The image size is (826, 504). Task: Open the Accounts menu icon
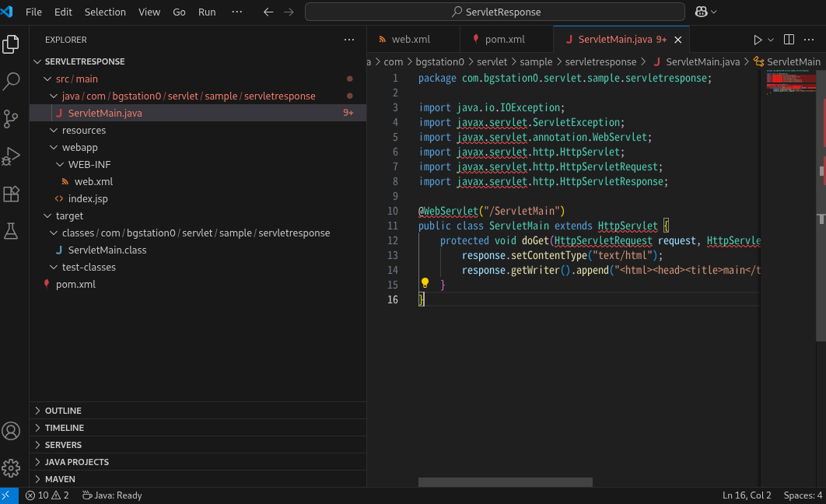pos(11,431)
